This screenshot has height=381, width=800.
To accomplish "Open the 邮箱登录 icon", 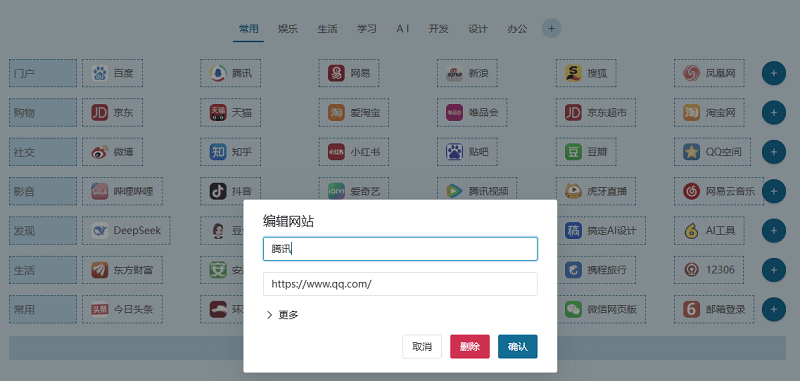I will [691, 309].
